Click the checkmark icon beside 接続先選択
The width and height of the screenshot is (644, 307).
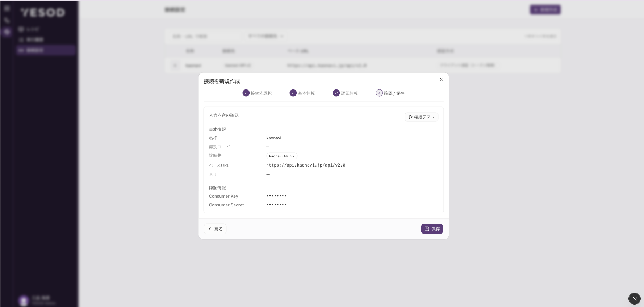pos(246,93)
